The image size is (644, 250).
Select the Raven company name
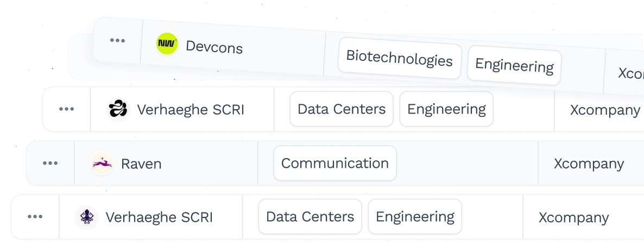141,164
